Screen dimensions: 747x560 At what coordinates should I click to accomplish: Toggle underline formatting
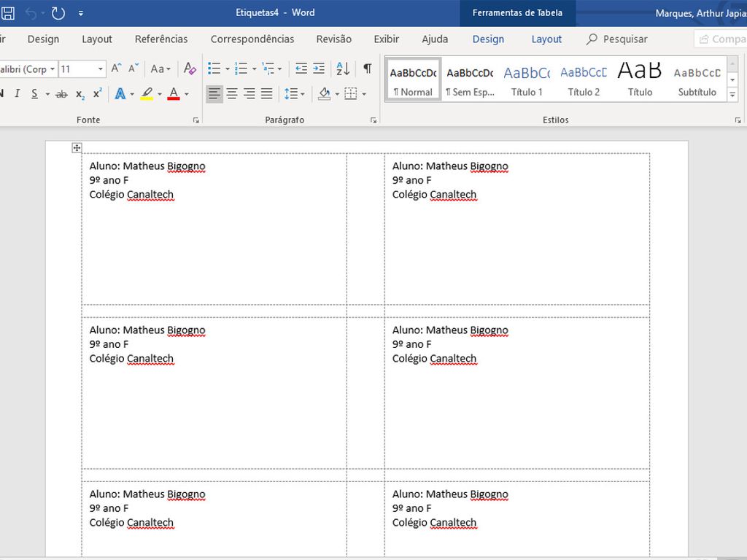point(34,94)
